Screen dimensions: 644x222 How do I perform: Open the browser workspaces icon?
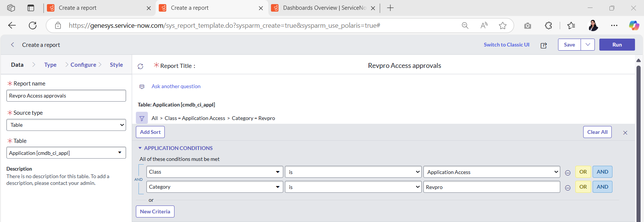point(11,8)
